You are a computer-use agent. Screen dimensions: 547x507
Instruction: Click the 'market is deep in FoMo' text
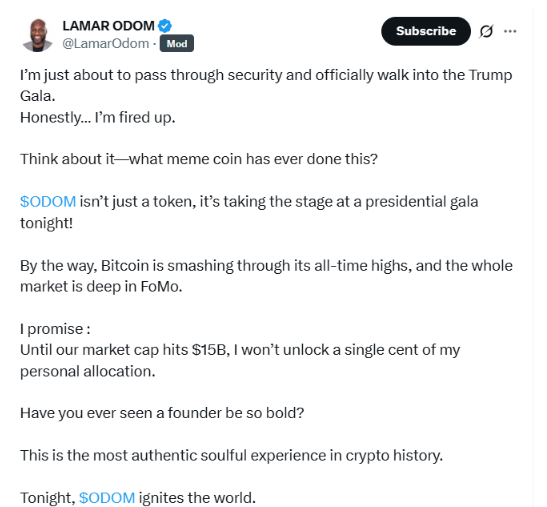click(x=101, y=287)
